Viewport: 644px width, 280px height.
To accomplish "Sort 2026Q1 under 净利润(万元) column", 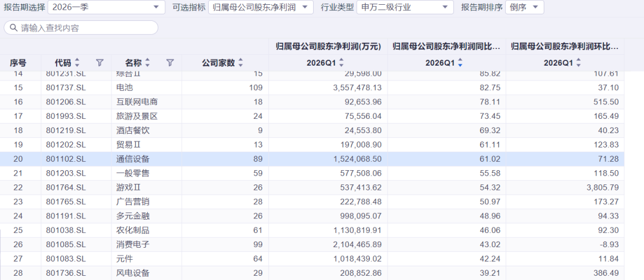I will click(341, 63).
